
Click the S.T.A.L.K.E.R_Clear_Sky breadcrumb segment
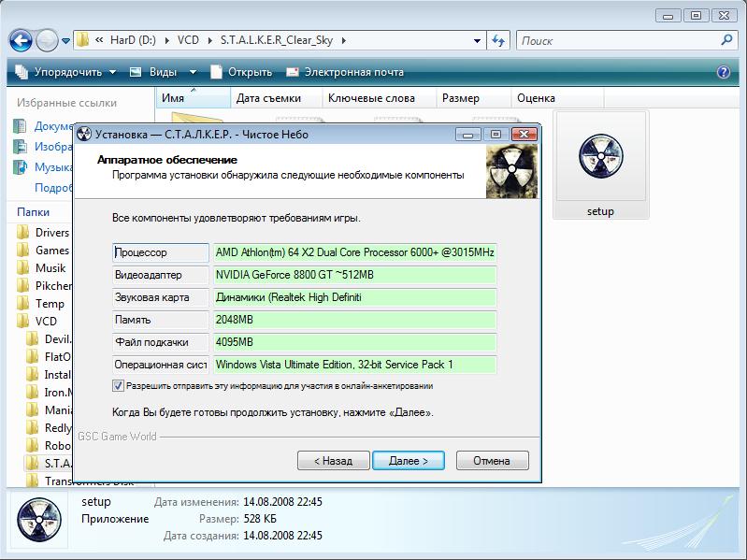pyautogui.click(x=277, y=40)
